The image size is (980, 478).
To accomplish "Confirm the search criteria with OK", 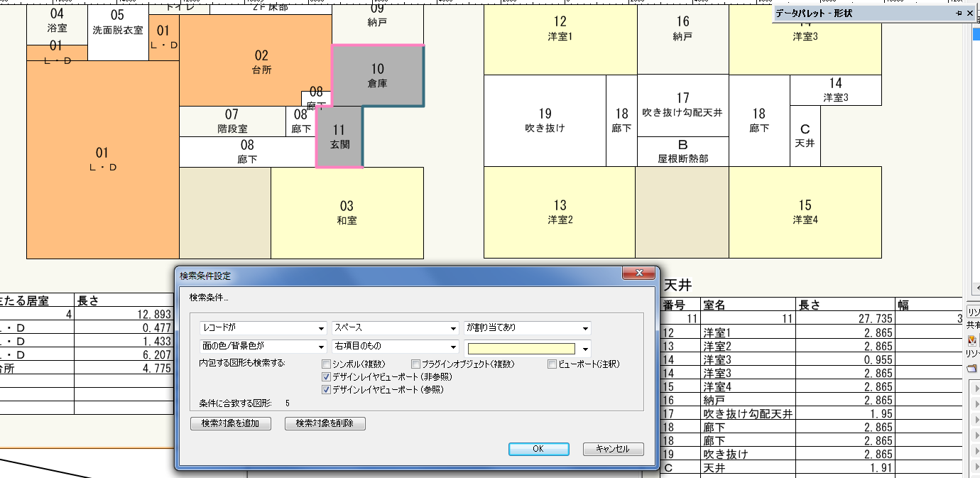I will 538,449.
